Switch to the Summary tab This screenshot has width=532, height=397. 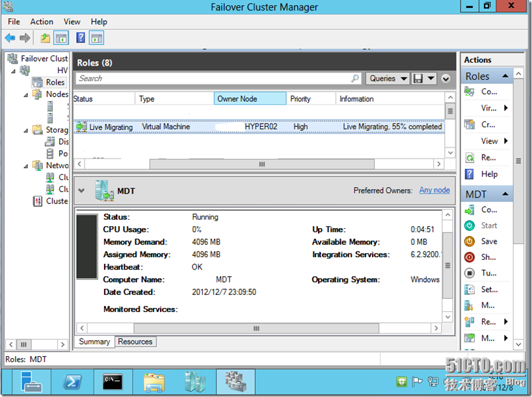click(x=94, y=342)
